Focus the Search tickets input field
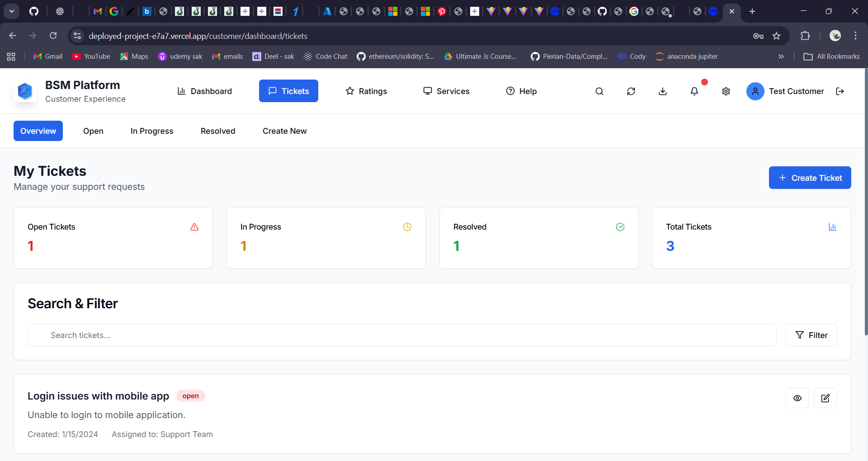 (402, 335)
